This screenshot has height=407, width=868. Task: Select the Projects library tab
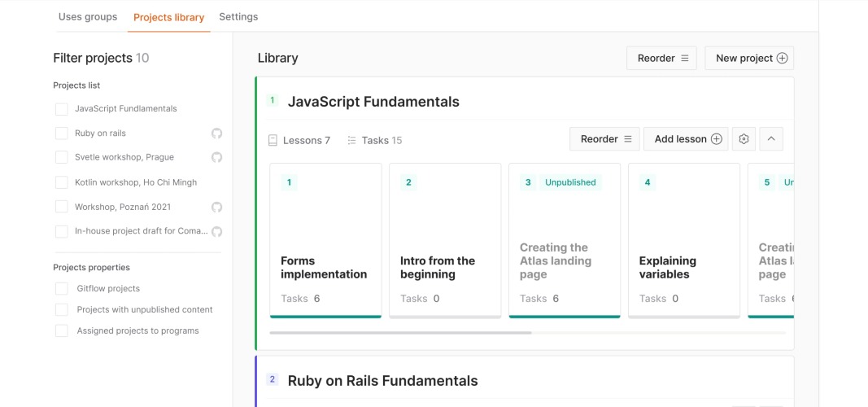(169, 17)
